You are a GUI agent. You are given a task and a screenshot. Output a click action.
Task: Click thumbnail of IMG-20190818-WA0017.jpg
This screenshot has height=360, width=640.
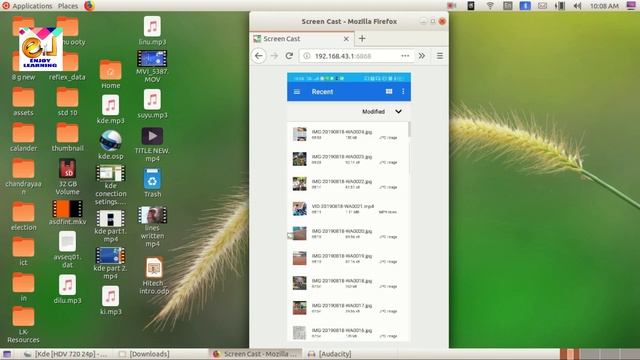click(300, 308)
